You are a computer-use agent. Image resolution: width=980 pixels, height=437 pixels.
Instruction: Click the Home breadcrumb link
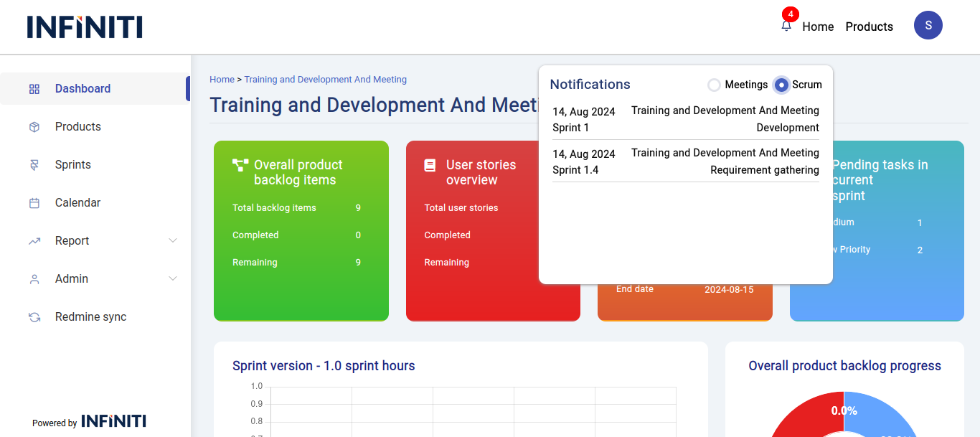coord(222,80)
